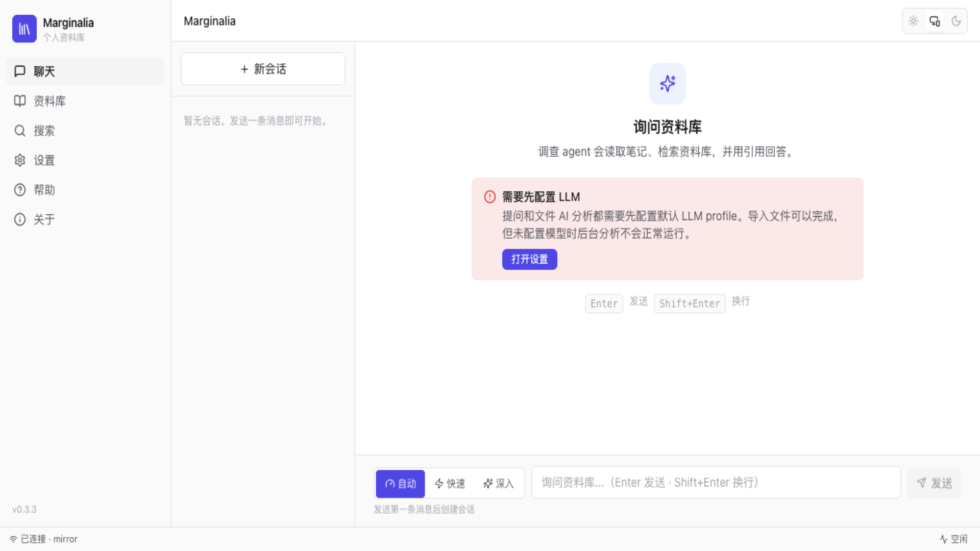The height and width of the screenshot is (551, 980).
Task: Switch to dark theme moon icon
Action: point(956,21)
